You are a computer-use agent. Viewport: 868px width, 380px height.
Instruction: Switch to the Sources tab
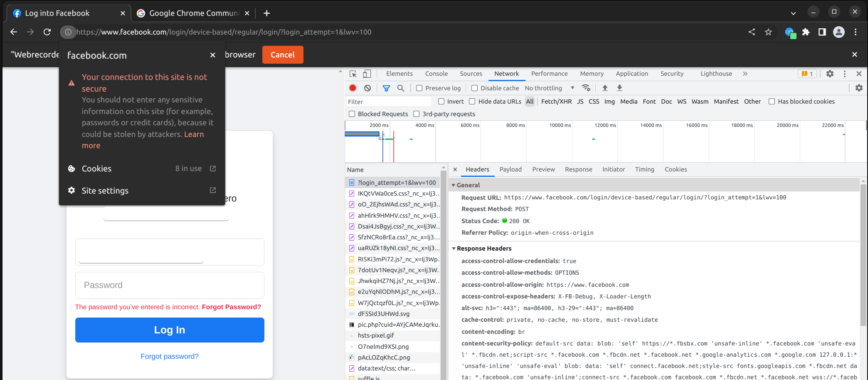click(x=471, y=74)
